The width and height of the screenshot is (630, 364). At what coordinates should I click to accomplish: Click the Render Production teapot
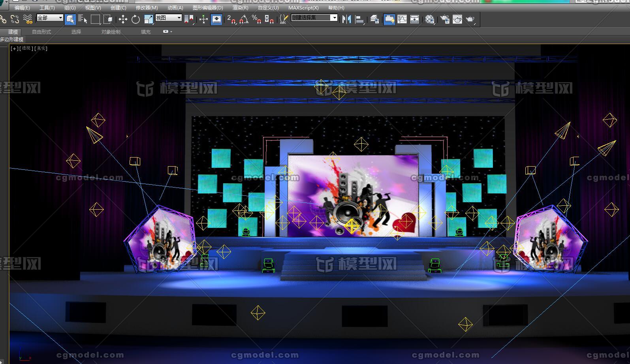[x=470, y=19]
